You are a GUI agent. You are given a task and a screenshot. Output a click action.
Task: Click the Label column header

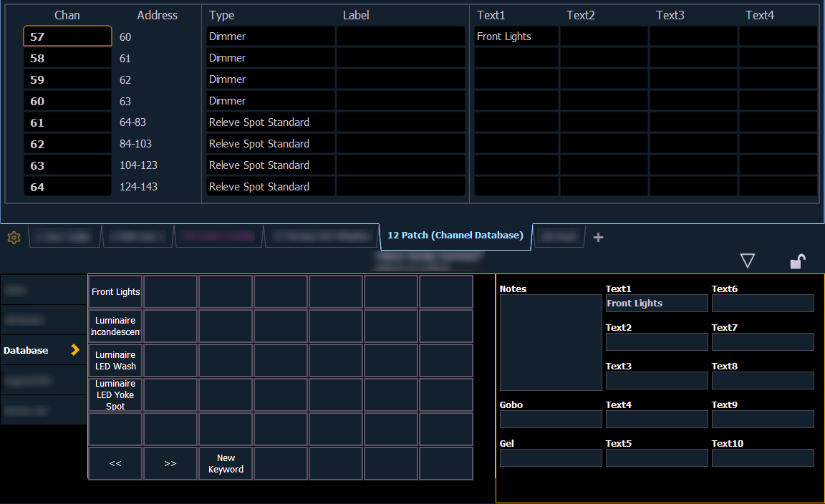tap(356, 15)
